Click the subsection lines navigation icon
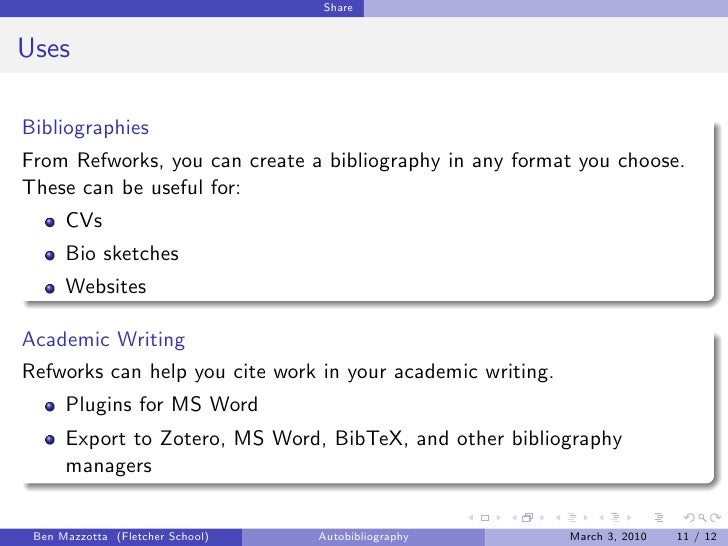728x546 pixels. click(x=572, y=517)
